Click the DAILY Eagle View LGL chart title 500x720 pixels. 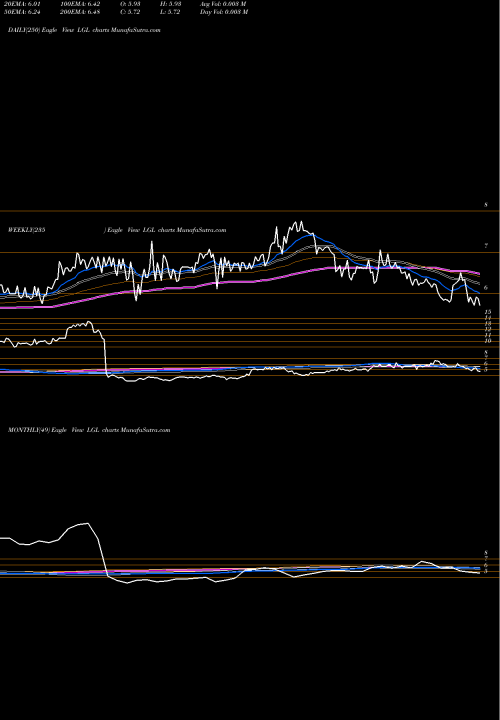pyautogui.click(x=84, y=30)
